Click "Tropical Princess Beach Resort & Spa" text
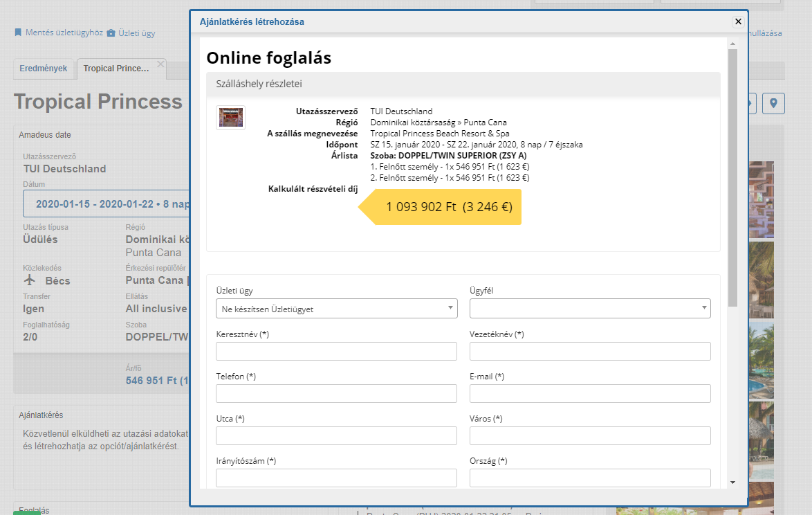Viewport: 812px width, 515px height. pos(440,133)
